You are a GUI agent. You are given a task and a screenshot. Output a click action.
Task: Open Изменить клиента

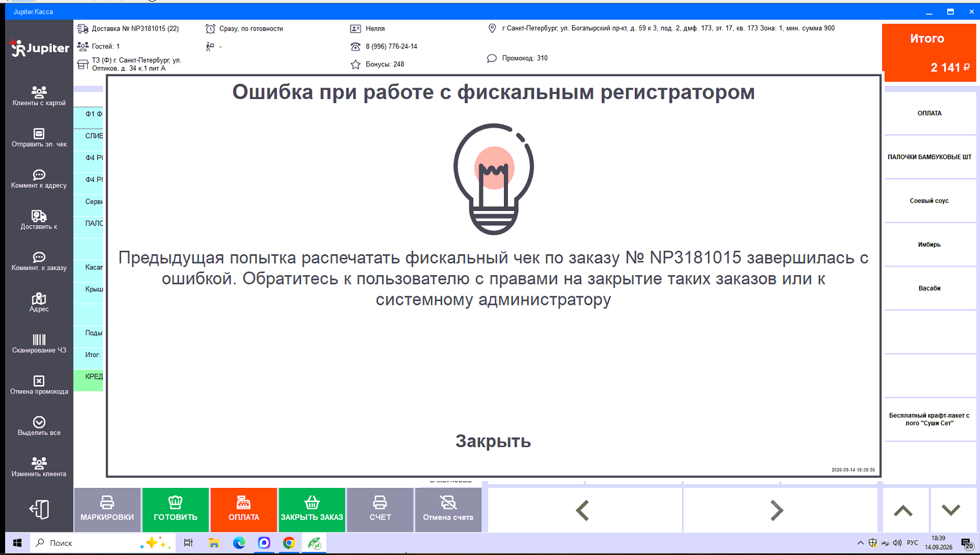(x=39, y=467)
